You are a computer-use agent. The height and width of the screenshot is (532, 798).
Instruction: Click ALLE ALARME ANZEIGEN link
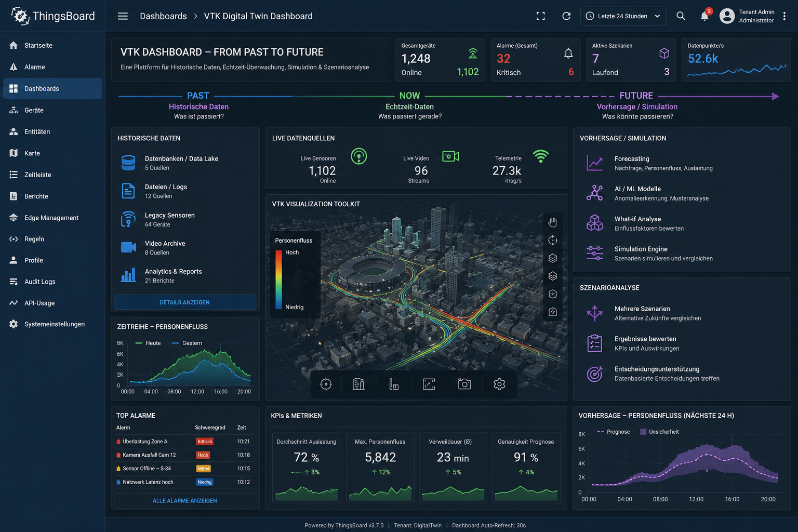point(185,501)
